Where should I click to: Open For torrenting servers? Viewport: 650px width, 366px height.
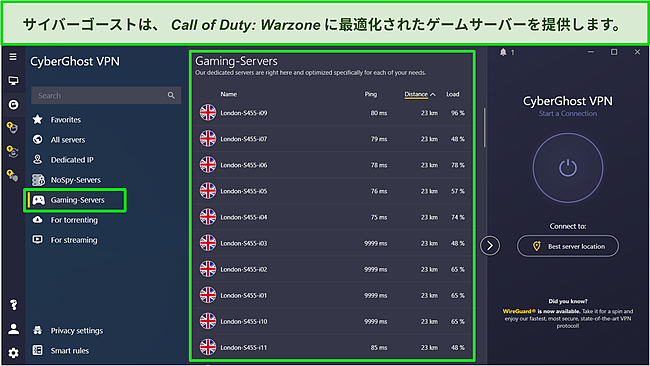click(74, 220)
